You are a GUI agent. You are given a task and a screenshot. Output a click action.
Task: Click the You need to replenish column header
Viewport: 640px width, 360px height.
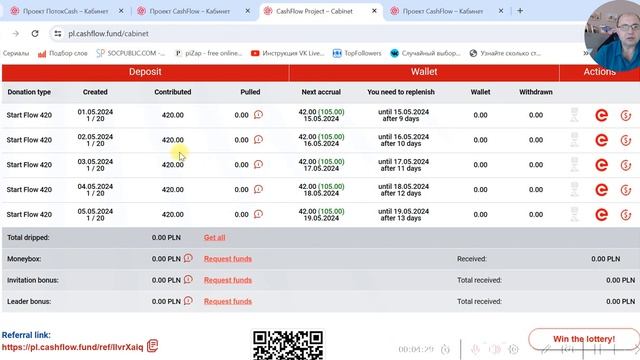pyautogui.click(x=401, y=92)
